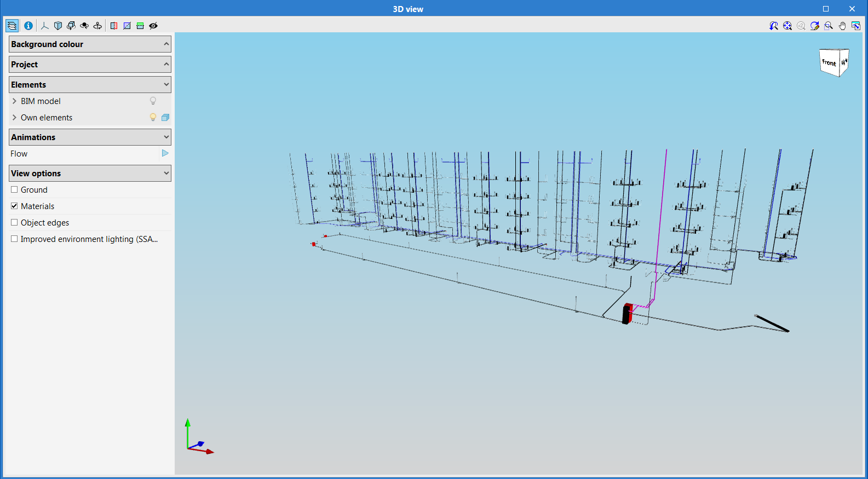The width and height of the screenshot is (868, 479).
Task: Click the red-blue section plane icon
Action: tap(114, 26)
